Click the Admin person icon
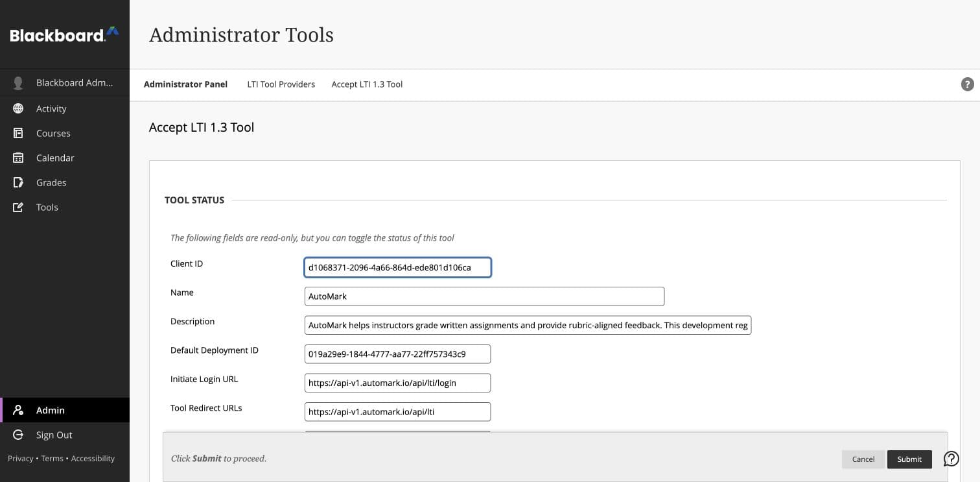 tap(18, 410)
